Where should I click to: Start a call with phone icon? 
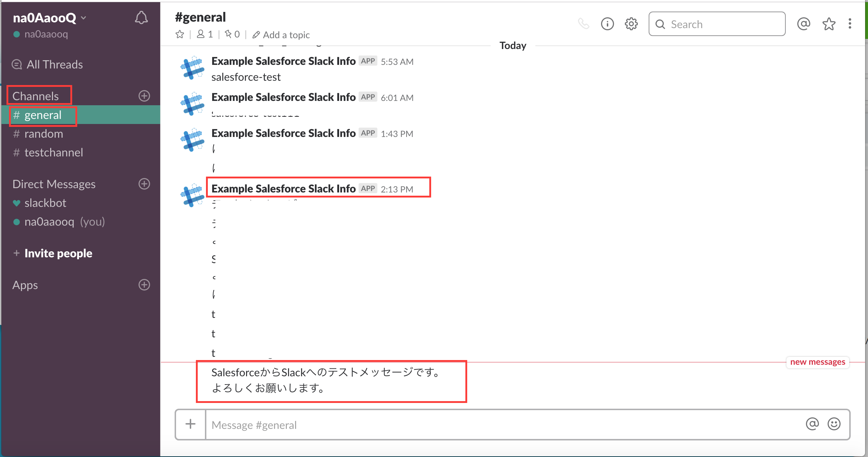point(583,24)
